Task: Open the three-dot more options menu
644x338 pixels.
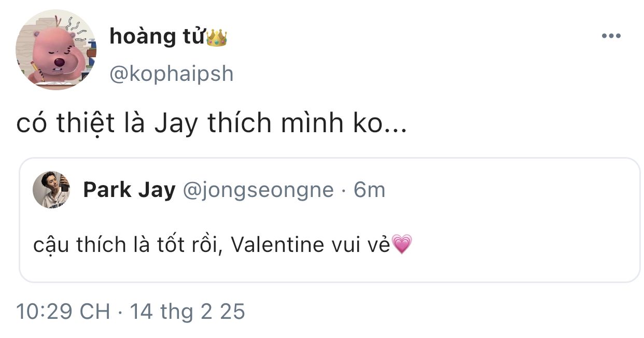Action: click(611, 36)
